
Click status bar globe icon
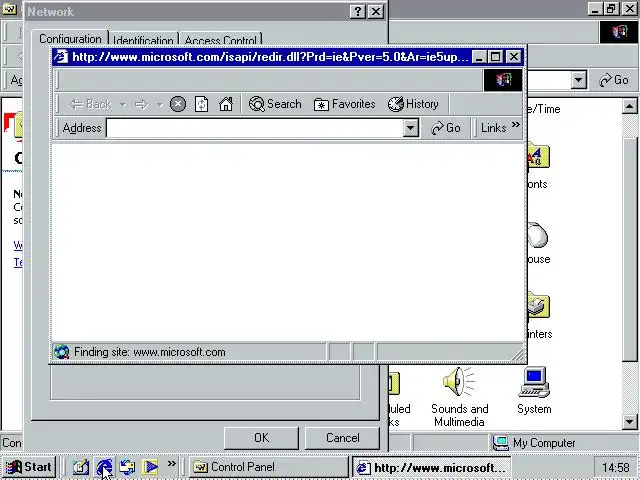[62, 352]
